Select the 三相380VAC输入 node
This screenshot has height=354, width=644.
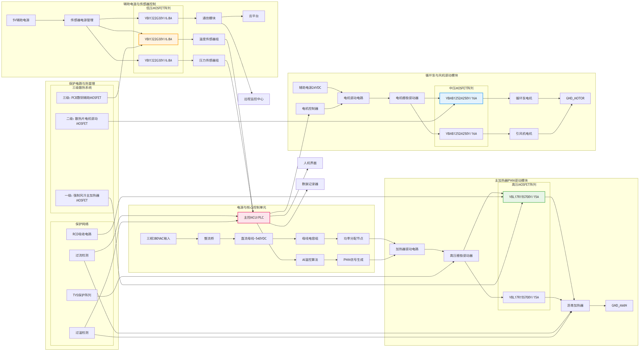pyautogui.click(x=158, y=239)
